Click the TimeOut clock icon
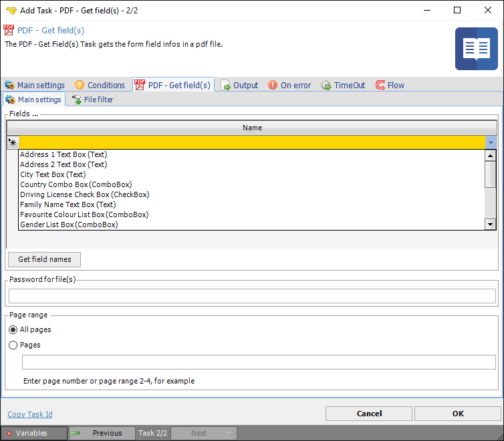Image resolution: width=504 pixels, height=441 pixels. pyautogui.click(x=326, y=85)
